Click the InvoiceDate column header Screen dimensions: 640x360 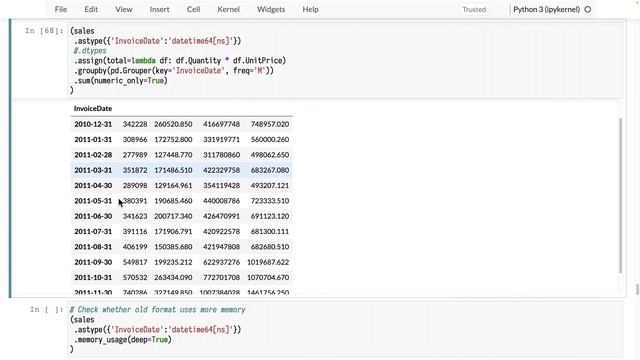coord(93,109)
